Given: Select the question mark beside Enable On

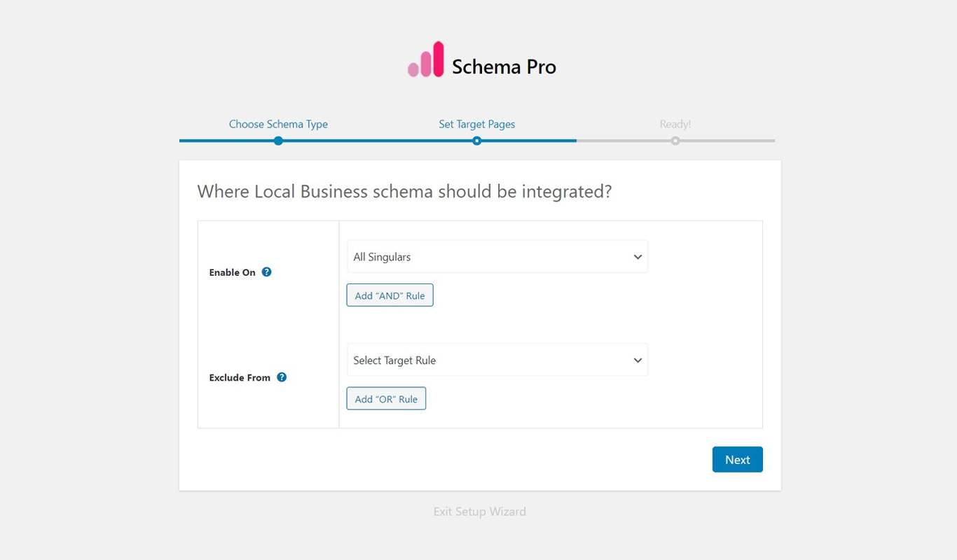Looking at the screenshot, I should tap(266, 272).
